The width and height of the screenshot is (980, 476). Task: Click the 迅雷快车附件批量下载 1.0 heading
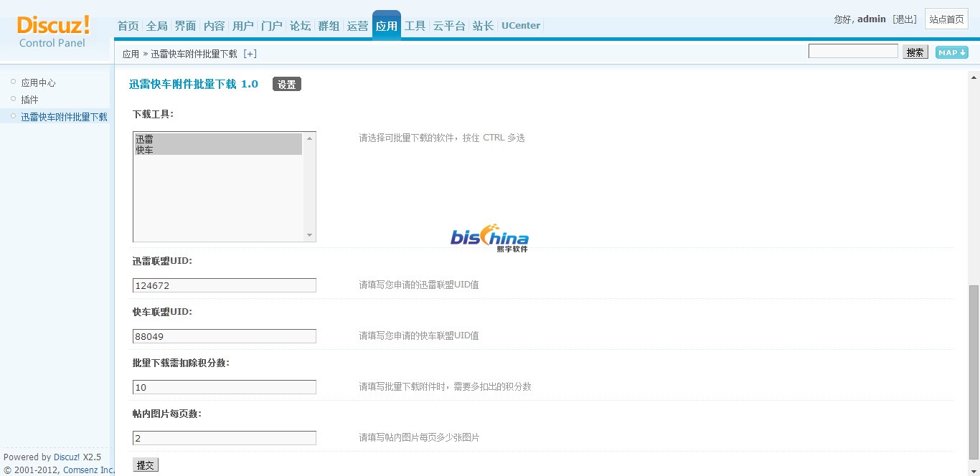click(194, 84)
